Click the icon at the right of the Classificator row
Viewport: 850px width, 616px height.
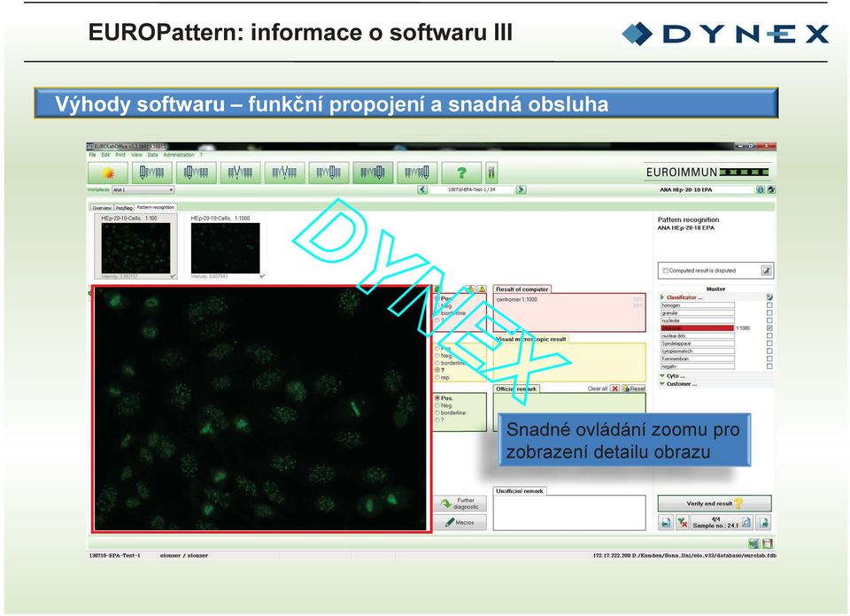[x=769, y=296]
